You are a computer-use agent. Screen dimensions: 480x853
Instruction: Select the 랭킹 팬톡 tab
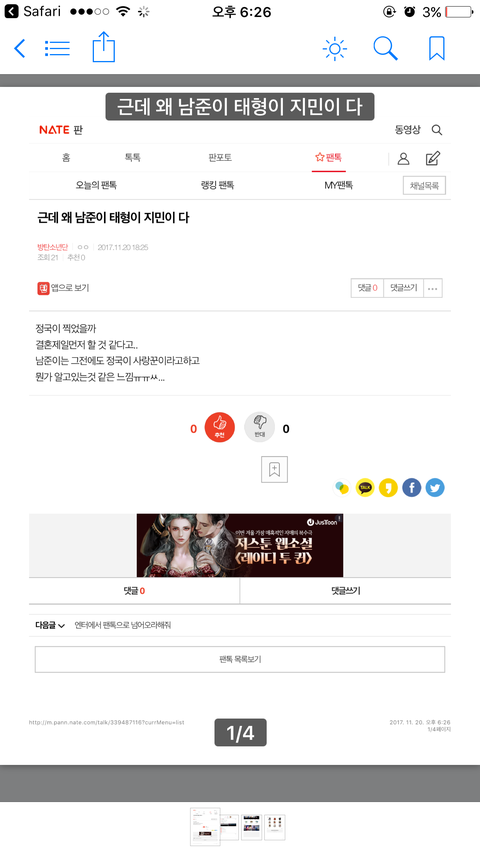217,186
